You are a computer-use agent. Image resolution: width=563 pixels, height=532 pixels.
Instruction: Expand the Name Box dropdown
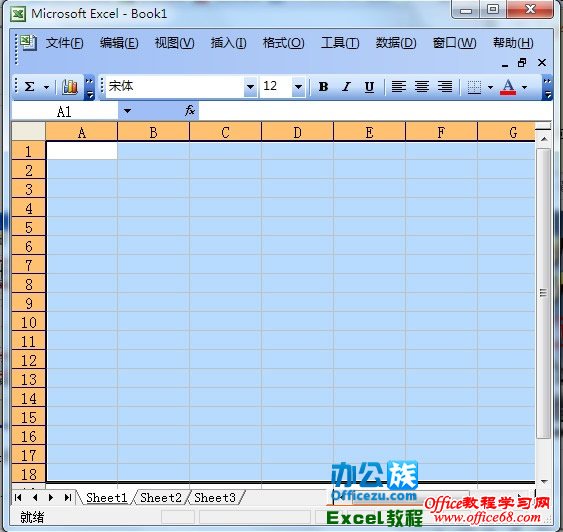(127, 111)
